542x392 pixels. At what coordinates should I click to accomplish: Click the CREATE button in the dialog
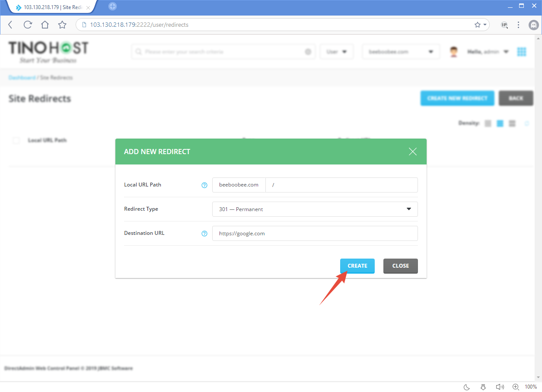point(357,266)
